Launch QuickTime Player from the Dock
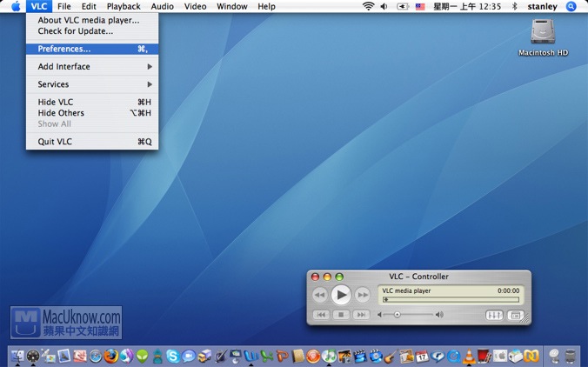This screenshot has width=588, height=367. pyautogui.click(x=454, y=357)
